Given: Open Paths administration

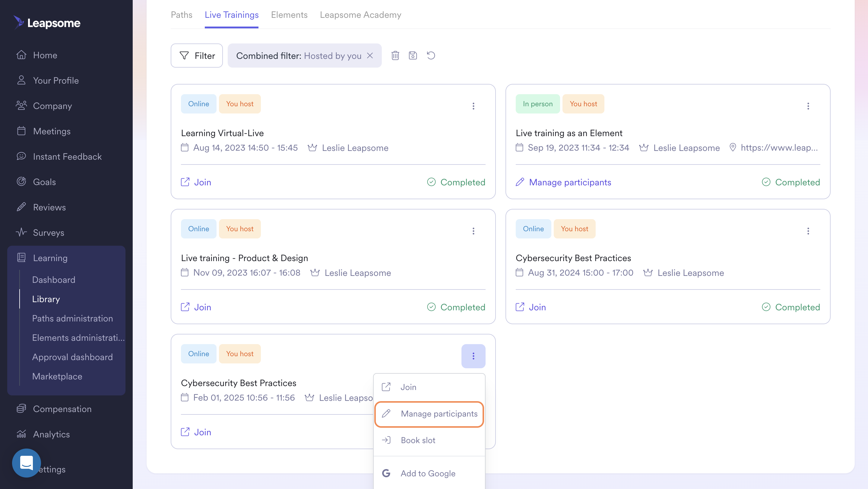Looking at the screenshot, I should tap(72, 318).
